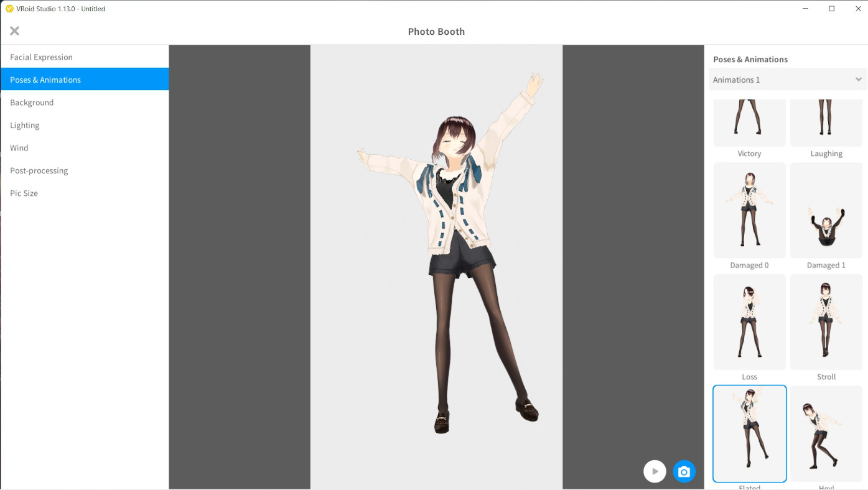The image size is (868, 490).
Task: Open Pic Size settings
Action: point(24,193)
